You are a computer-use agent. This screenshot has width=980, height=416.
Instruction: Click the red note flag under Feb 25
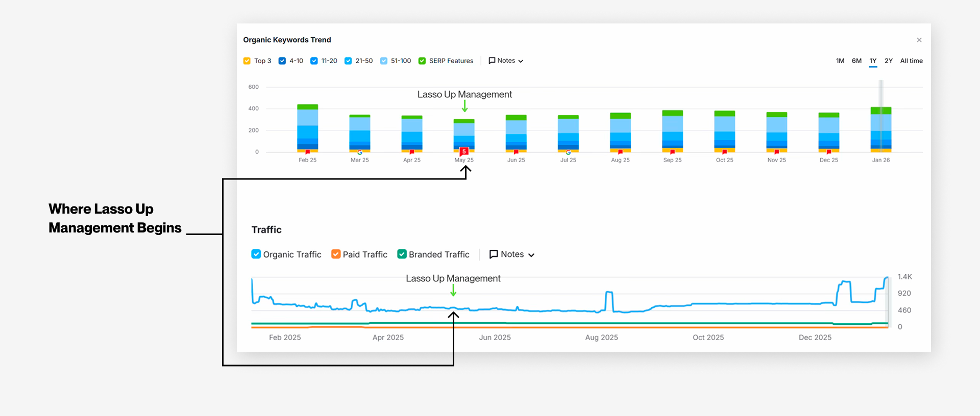pos(308,152)
